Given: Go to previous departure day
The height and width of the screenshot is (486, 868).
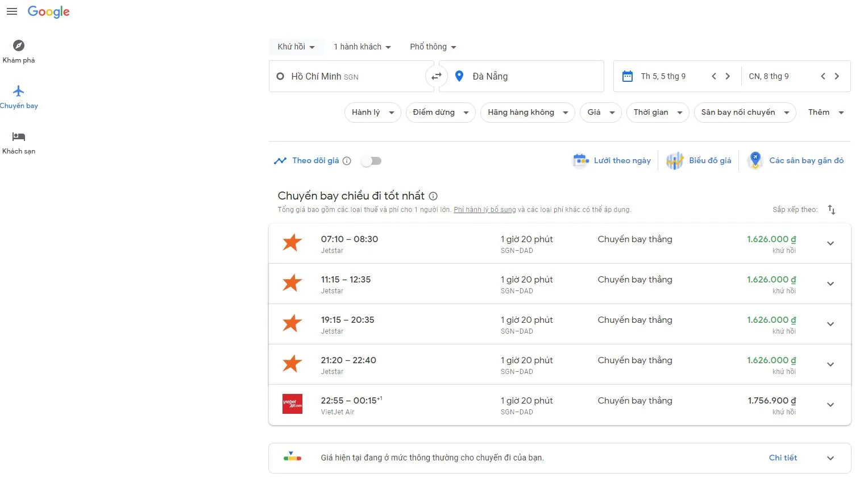Looking at the screenshot, I should tap(714, 76).
